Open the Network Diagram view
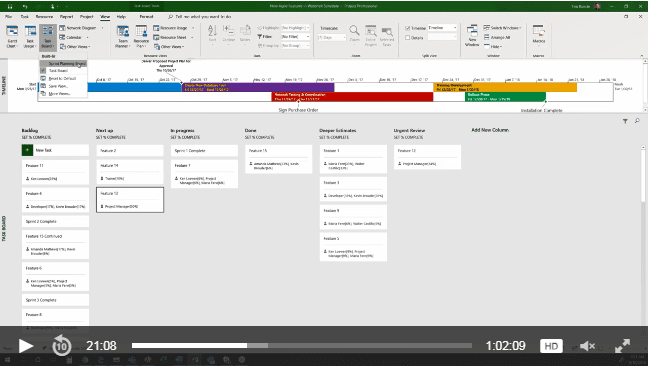 click(78, 28)
